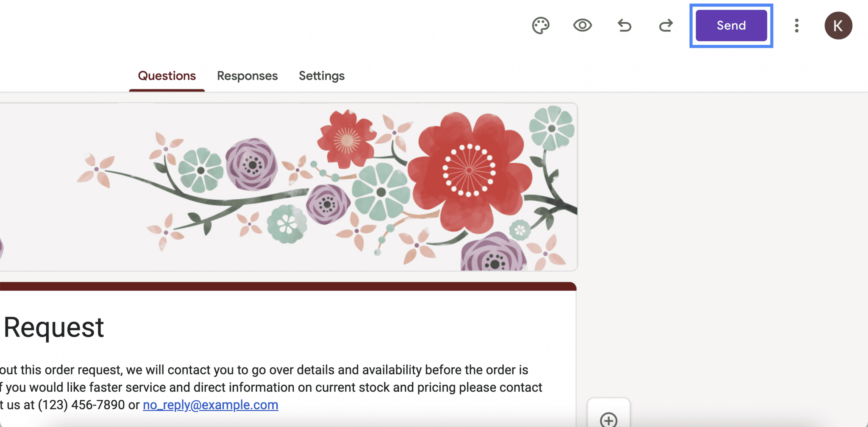Open the Customize theme palette

click(541, 26)
